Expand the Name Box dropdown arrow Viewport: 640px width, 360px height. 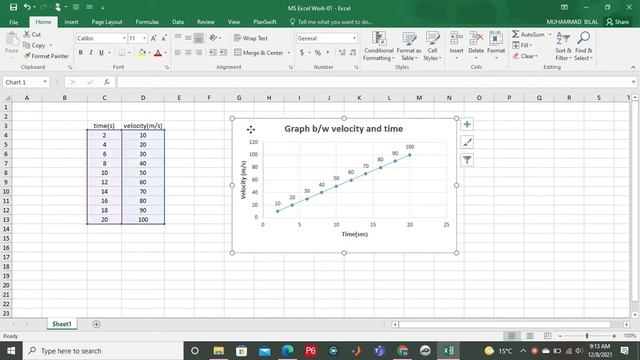pos(45,82)
